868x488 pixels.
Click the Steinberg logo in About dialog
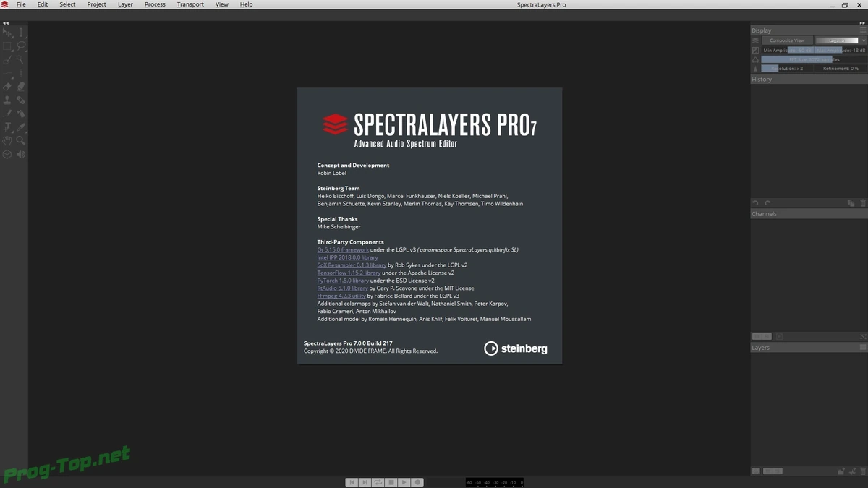pos(516,348)
